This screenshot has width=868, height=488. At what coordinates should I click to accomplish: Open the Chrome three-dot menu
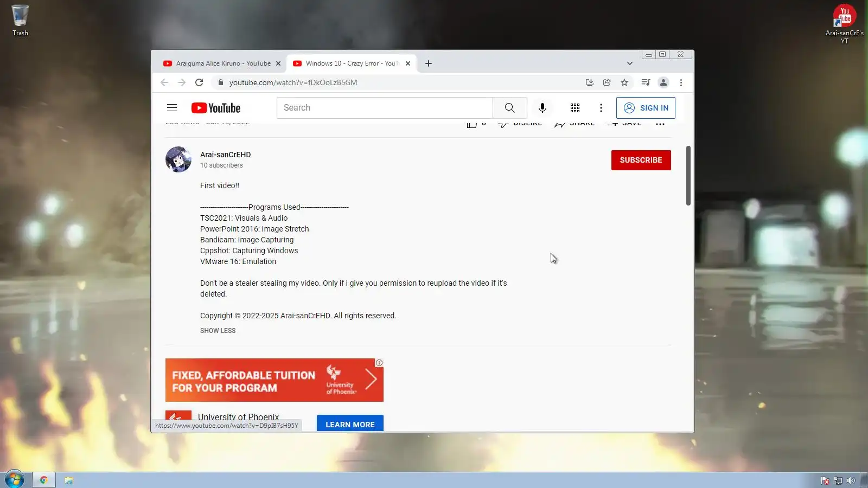(681, 82)
